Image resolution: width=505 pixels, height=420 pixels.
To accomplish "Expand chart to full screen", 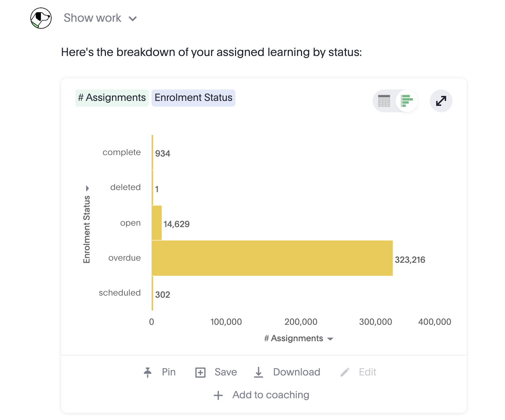I will 441,101.
